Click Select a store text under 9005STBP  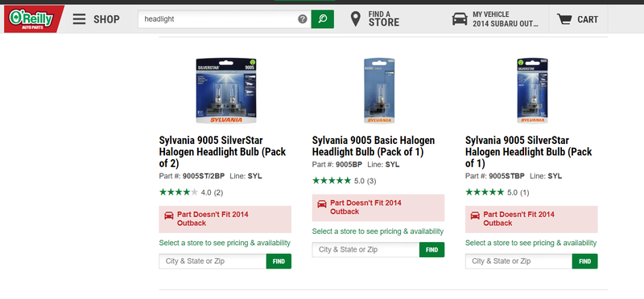[531, 243]
